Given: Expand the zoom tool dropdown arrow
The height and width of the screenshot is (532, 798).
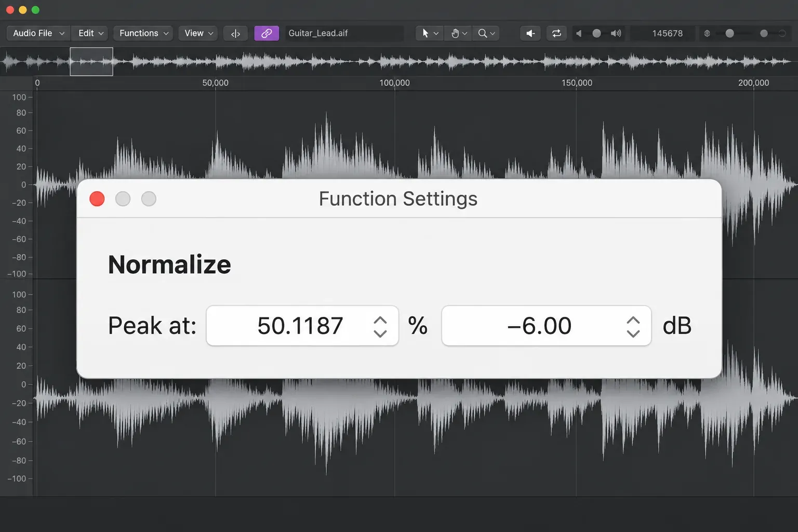Looking at the screenshot, I should 493,33.
